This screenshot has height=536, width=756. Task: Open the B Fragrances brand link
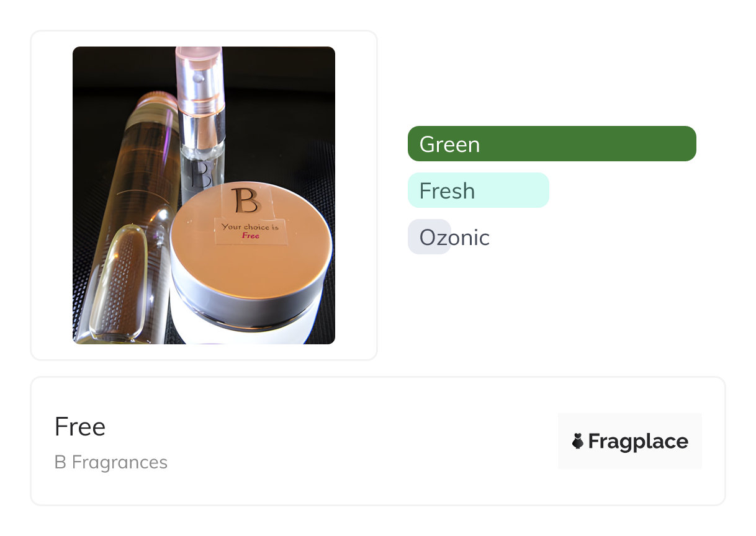[111, 462]
